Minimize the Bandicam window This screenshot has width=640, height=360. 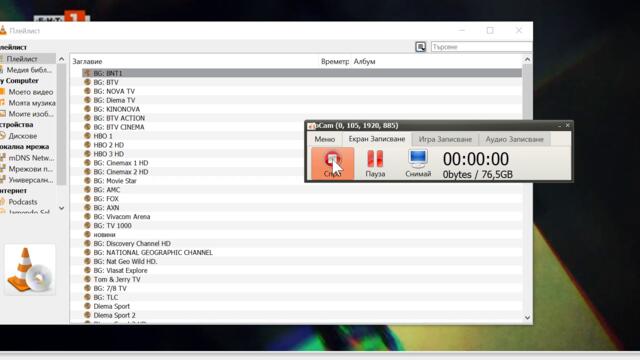tap(560, 126)
